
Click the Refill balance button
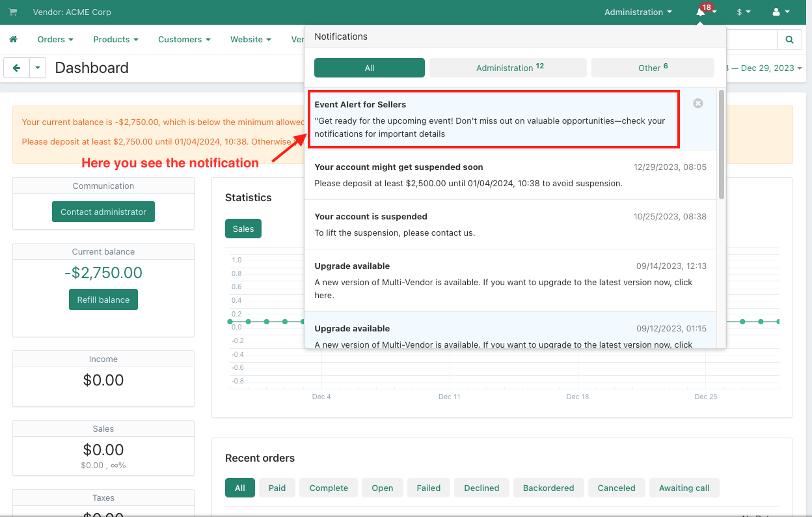click(103, 300)
